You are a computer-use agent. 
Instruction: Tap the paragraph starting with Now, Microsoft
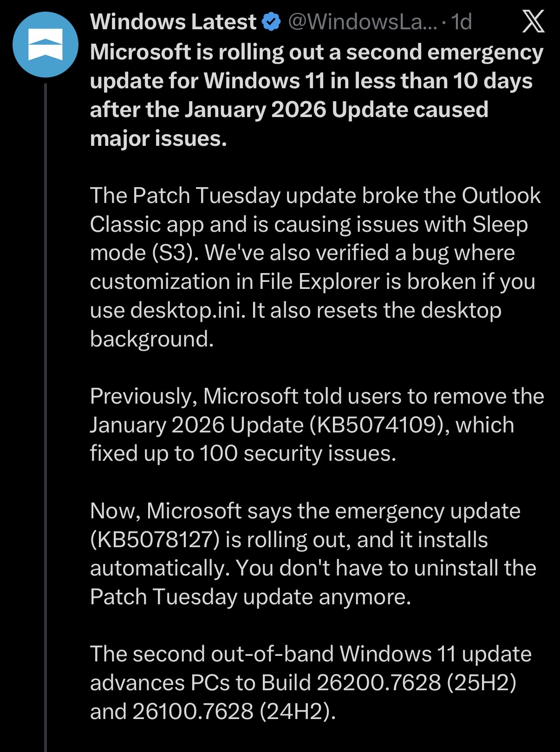(313, 554)
